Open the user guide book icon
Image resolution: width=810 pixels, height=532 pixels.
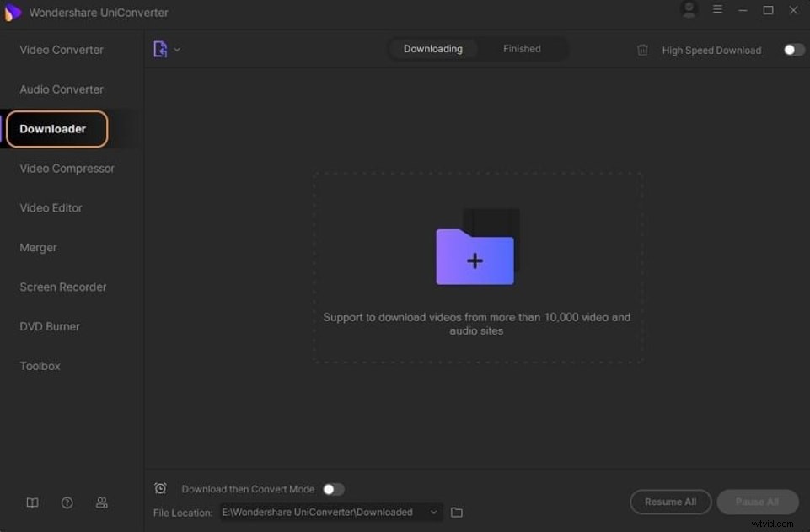31,502
